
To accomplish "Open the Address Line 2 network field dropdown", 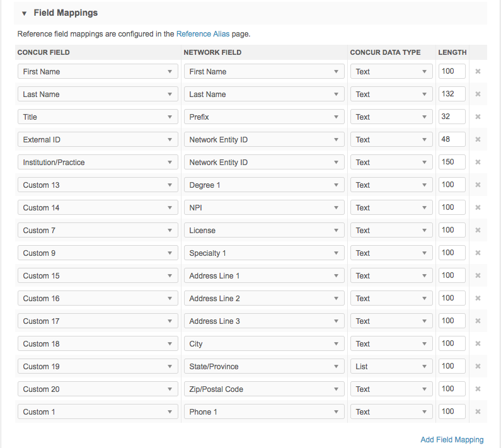I will (264, 299).
